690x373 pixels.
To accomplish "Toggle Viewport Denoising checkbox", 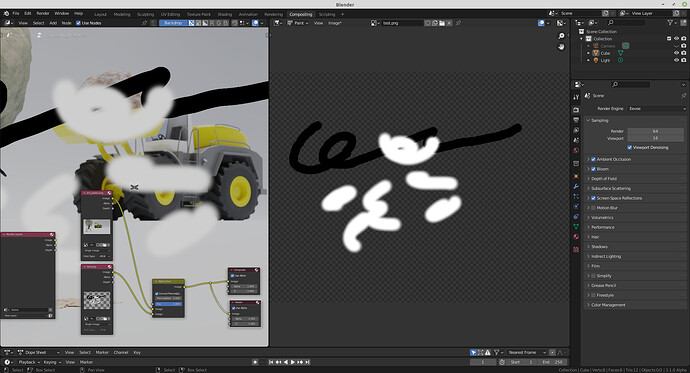I will pos(630,147).
